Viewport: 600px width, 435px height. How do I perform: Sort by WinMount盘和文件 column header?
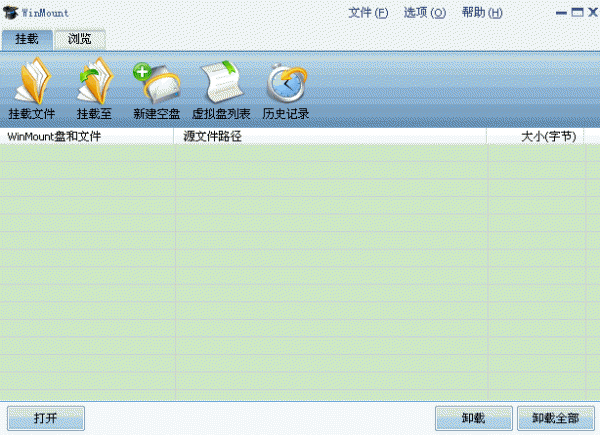[x=87, y=136]
